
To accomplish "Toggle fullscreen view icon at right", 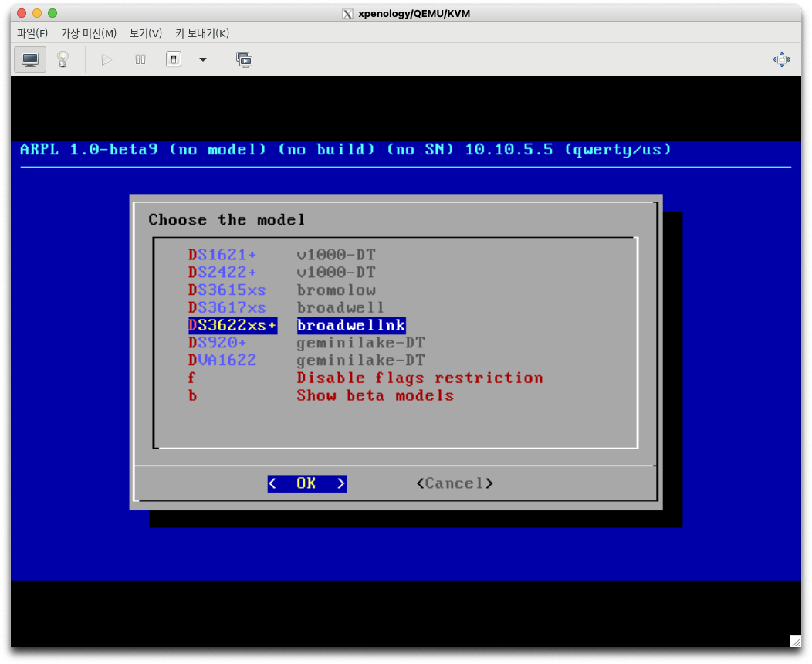I will [x=782, y=59].
